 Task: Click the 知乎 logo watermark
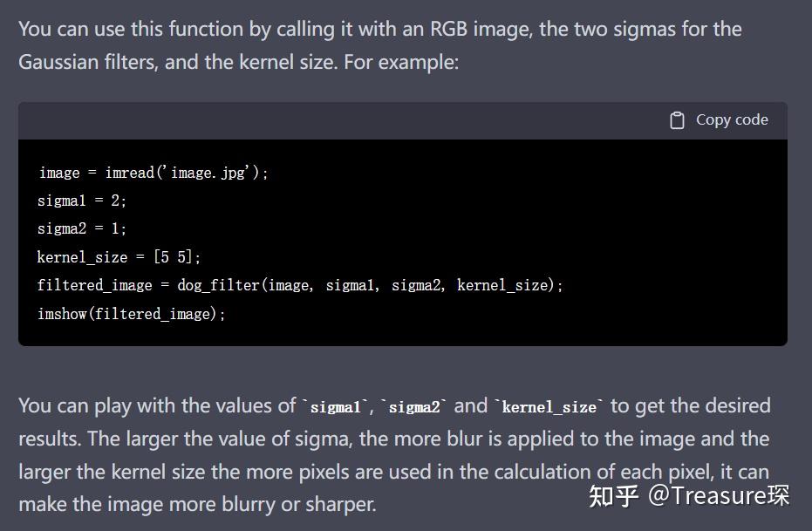(x=614, y=496)
